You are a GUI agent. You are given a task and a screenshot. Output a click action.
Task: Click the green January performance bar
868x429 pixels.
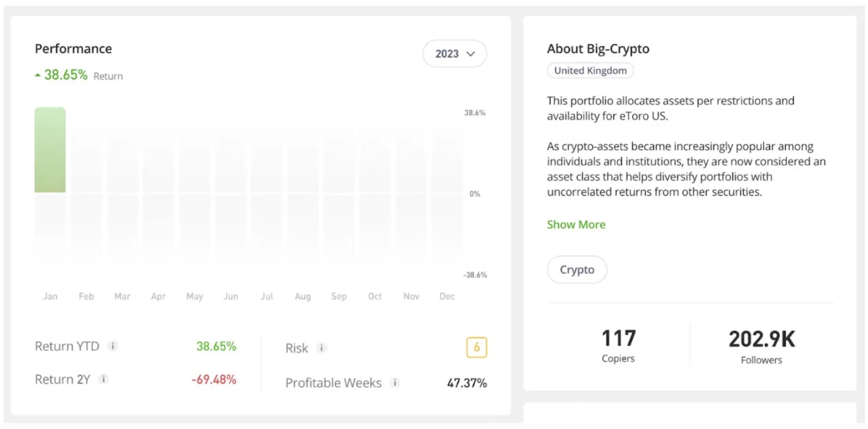(x=50, y=150)
